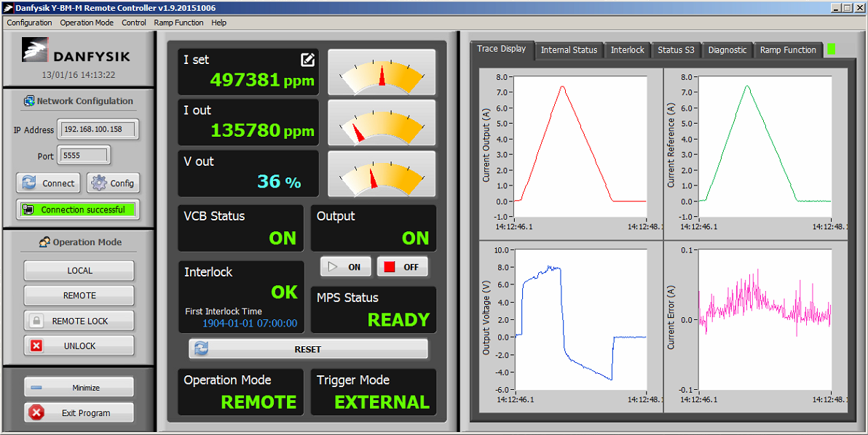This screenshot has width=868, height=435.
Task: Open the Operation Mode menu
Action: [87, 23]
